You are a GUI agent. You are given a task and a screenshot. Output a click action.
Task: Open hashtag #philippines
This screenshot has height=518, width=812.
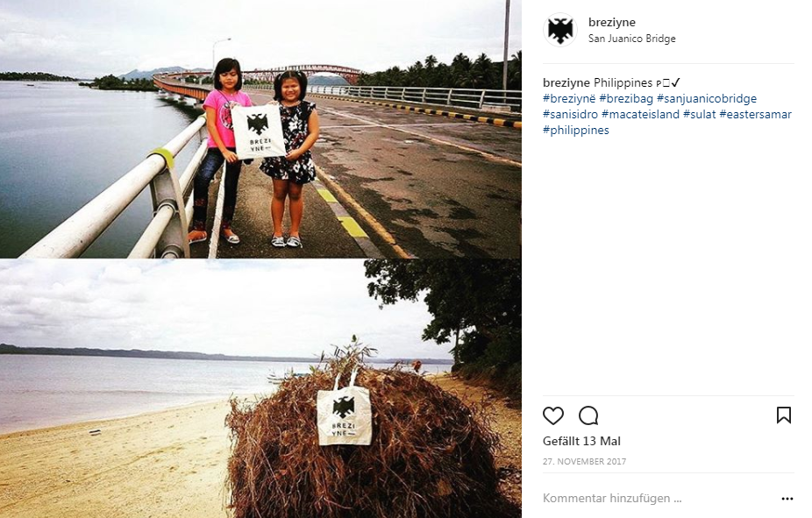pyautogui.click(x=576, y=130)
